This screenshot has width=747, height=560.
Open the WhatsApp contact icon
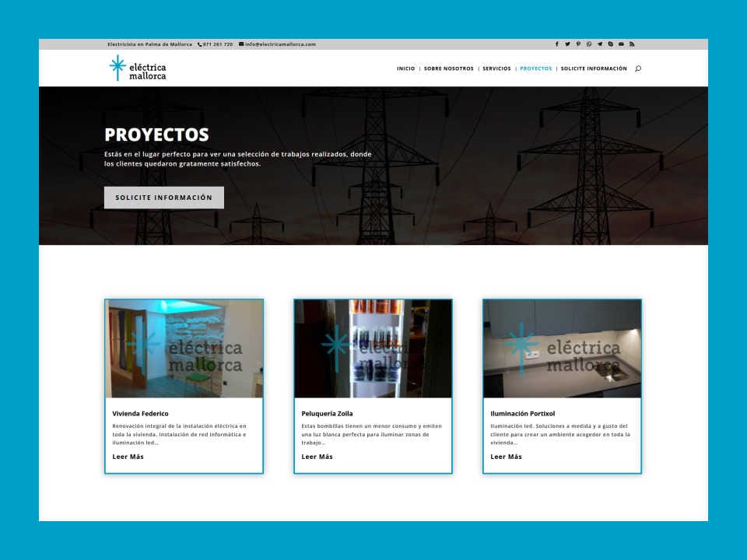tap(589, 44)
